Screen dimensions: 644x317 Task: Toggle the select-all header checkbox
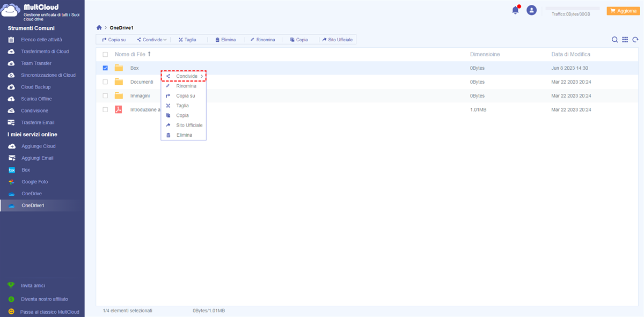click(x=105, y=54)
